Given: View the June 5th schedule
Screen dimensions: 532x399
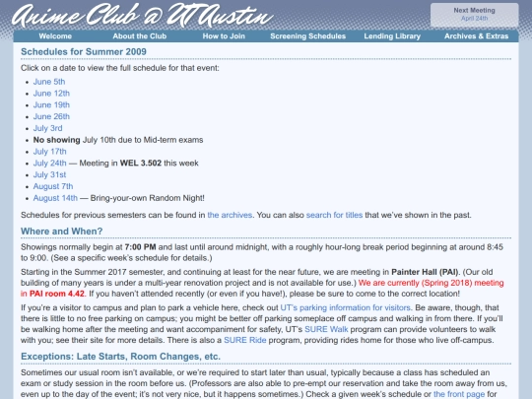Looking at the screenshot, I should click(x=49, y=82).
